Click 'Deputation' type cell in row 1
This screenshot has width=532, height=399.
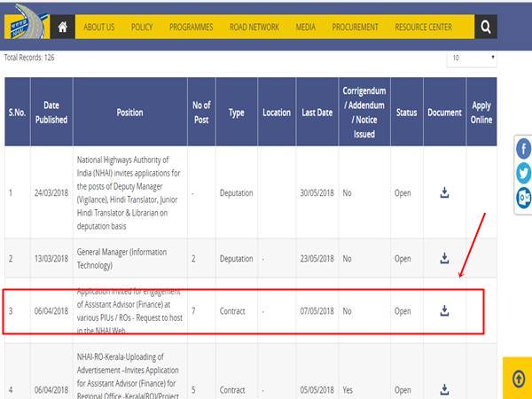[236, 192]
